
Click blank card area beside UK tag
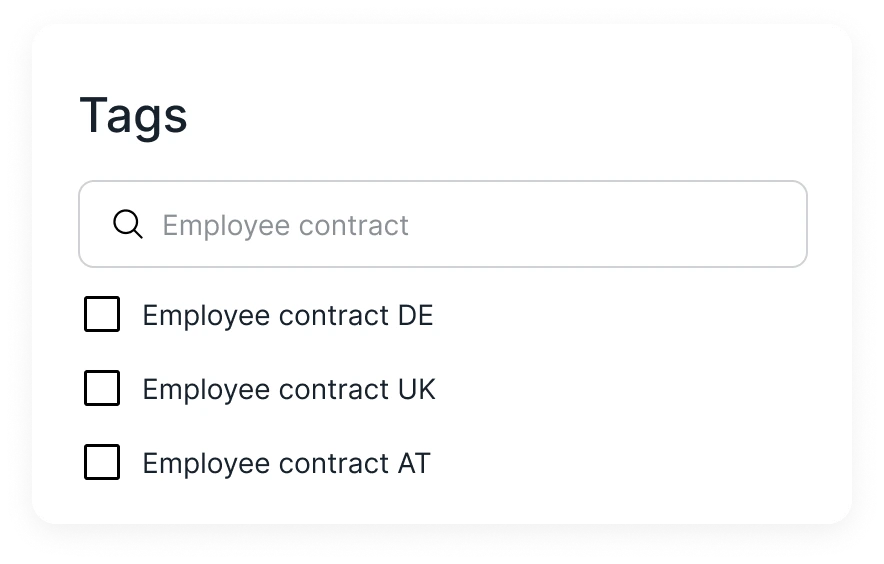coord(620,389)
